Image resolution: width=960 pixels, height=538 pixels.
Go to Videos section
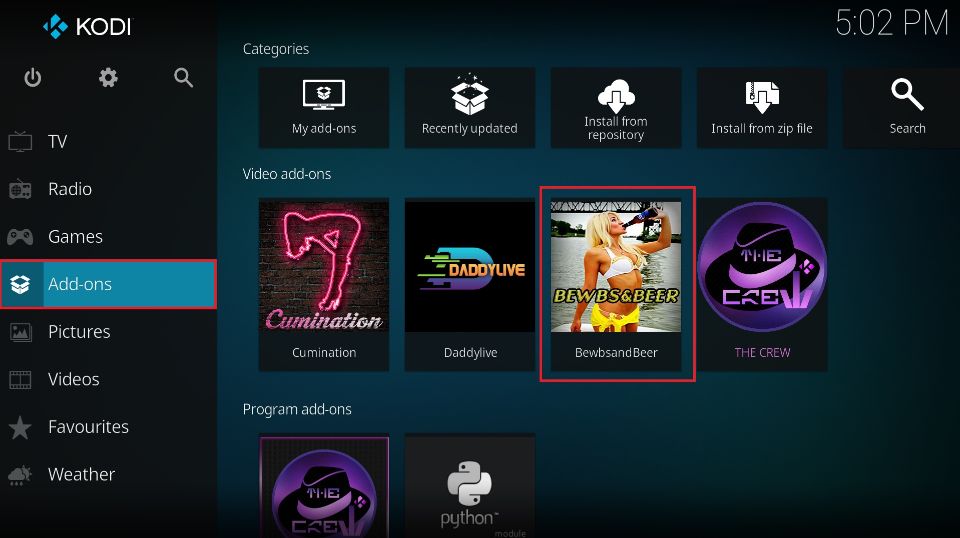click(x=108, y=379)
